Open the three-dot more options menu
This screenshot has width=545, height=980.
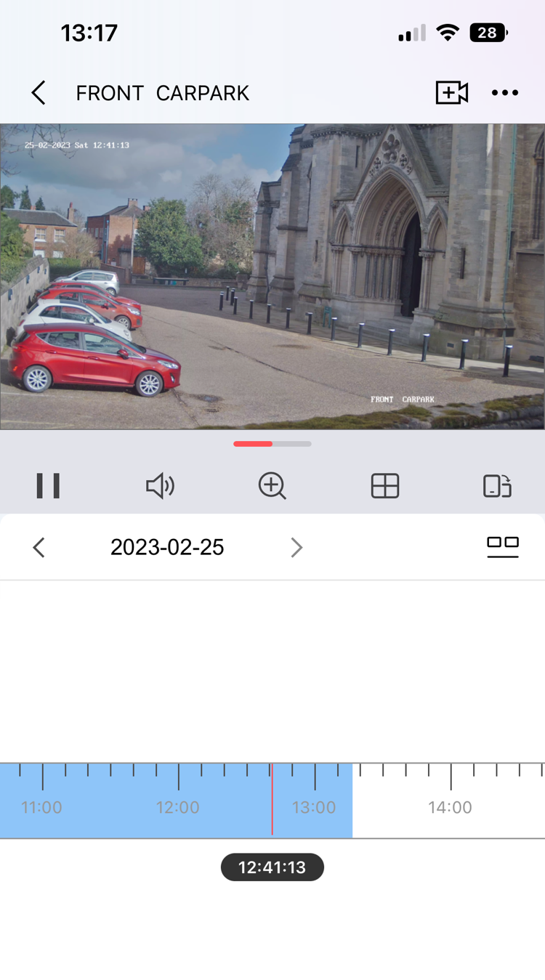pyautogui.click(x=505, y=93)
